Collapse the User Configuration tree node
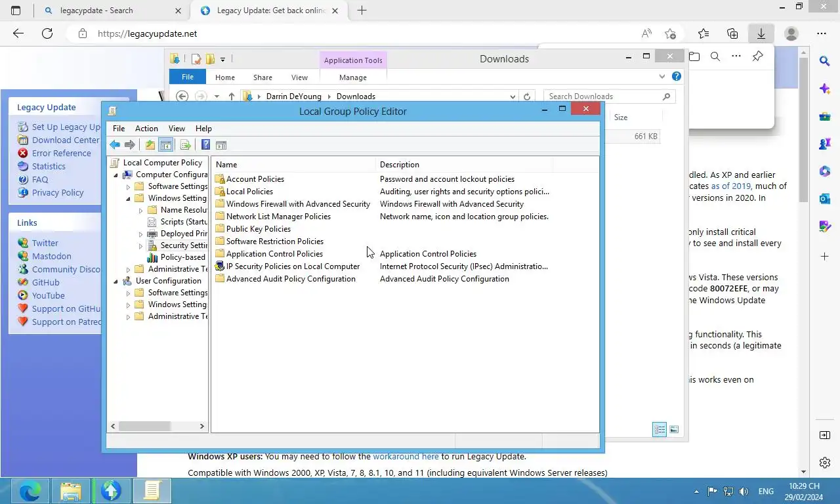The width and height of the screenshot is (840, 504). (116, 281)
